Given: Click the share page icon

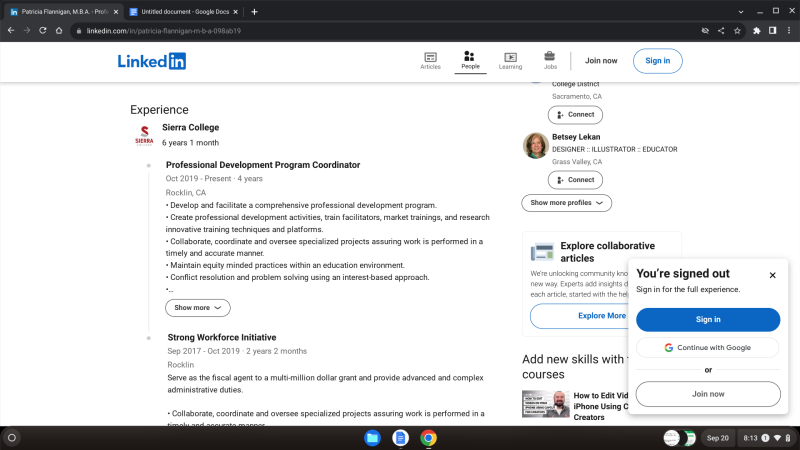Looking at the screenshot, I should (721, 31).
